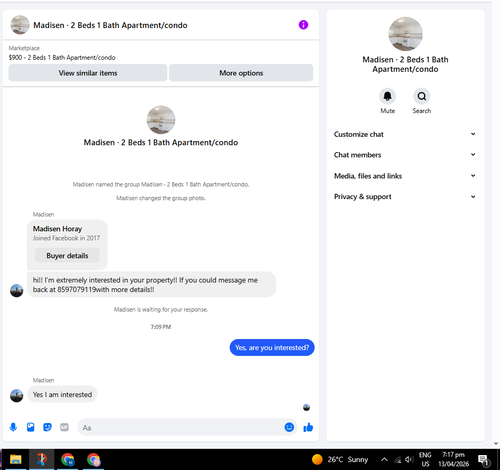Send a thumbs-up like

pyautogui.click(x=308, y=427)
